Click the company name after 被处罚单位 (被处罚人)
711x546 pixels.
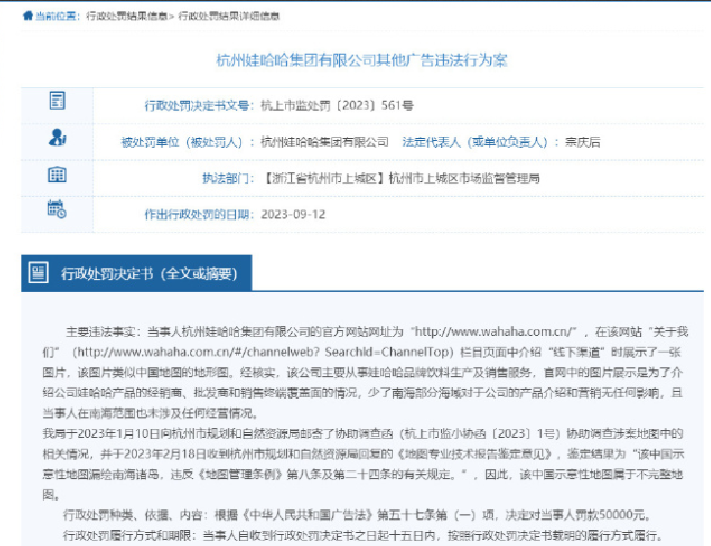pos(325,142)
